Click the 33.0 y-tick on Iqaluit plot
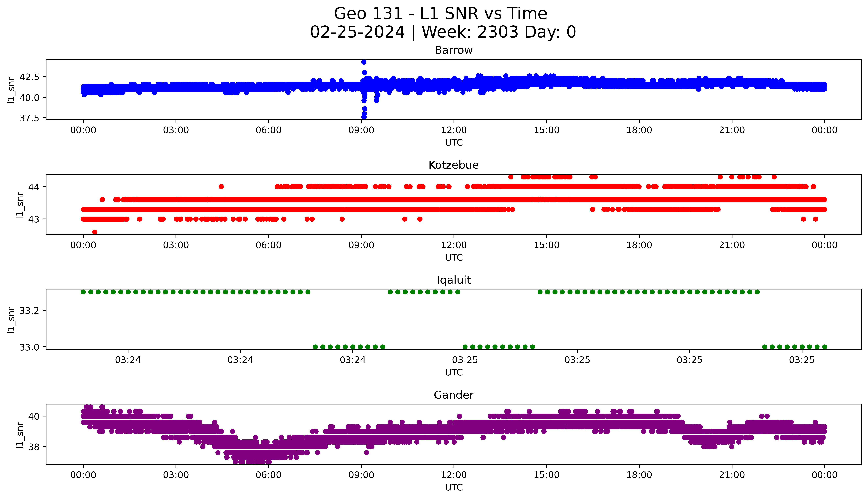The width and height of the screenshot is (868, 499). click(29, 347)
